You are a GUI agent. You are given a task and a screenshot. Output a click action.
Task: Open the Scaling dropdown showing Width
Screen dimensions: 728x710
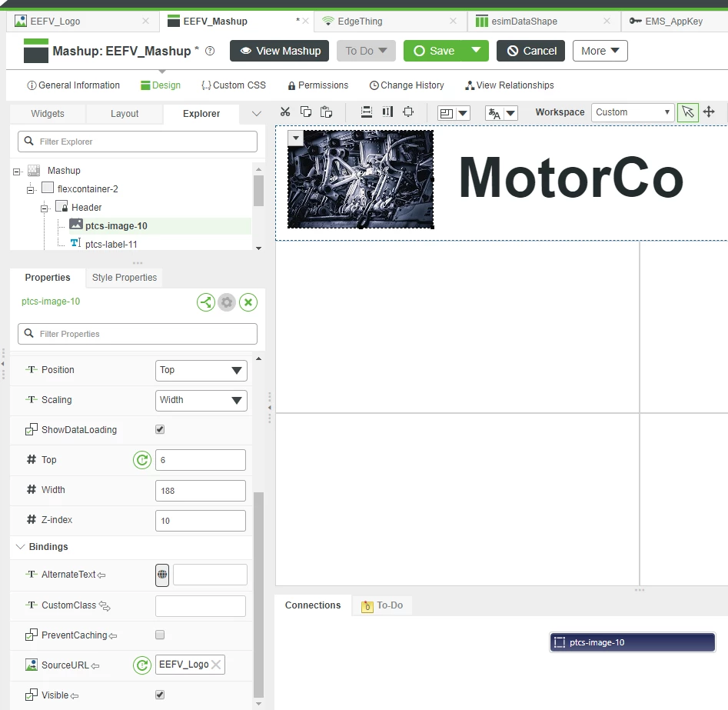(201, 400)
